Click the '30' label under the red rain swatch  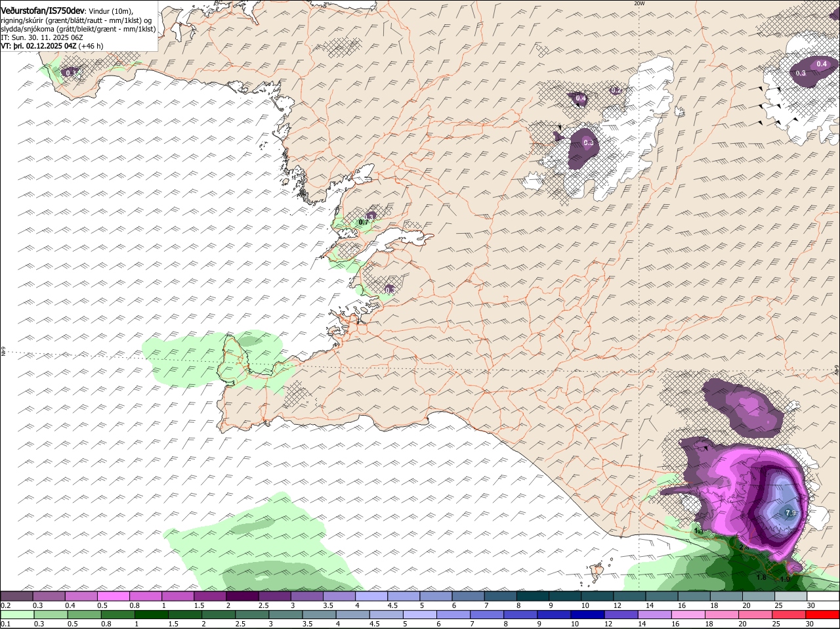pyautogui.click(x=810, y=624)
